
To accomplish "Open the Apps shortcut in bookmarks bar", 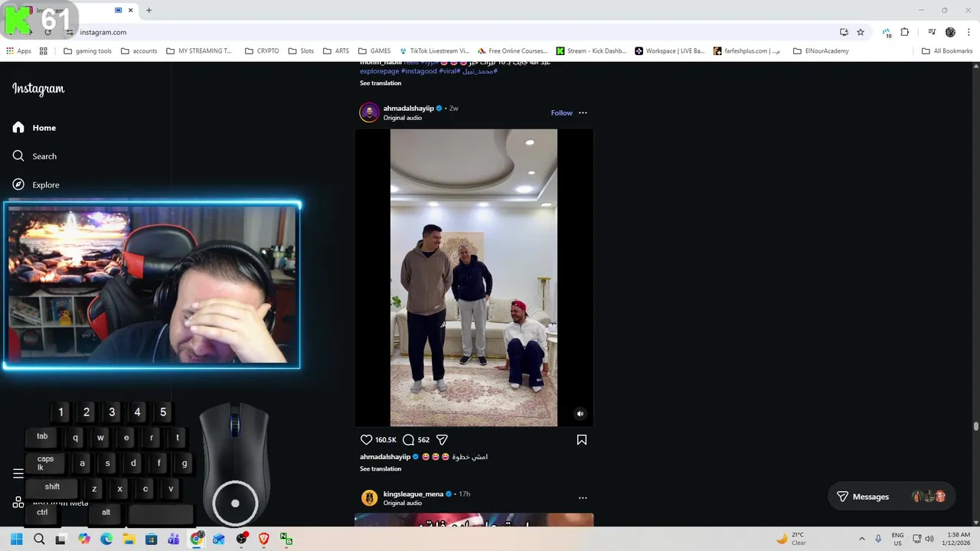I will 19,51.
